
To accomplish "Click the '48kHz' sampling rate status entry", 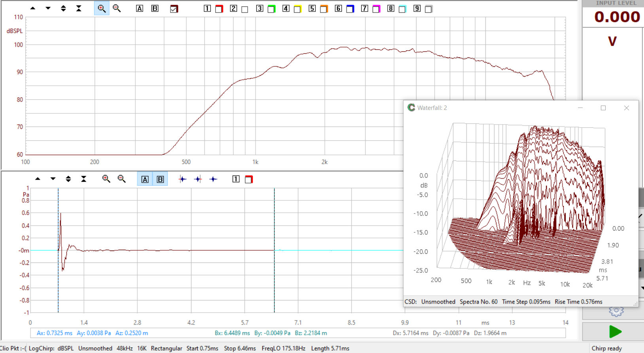I will [125, 348].
